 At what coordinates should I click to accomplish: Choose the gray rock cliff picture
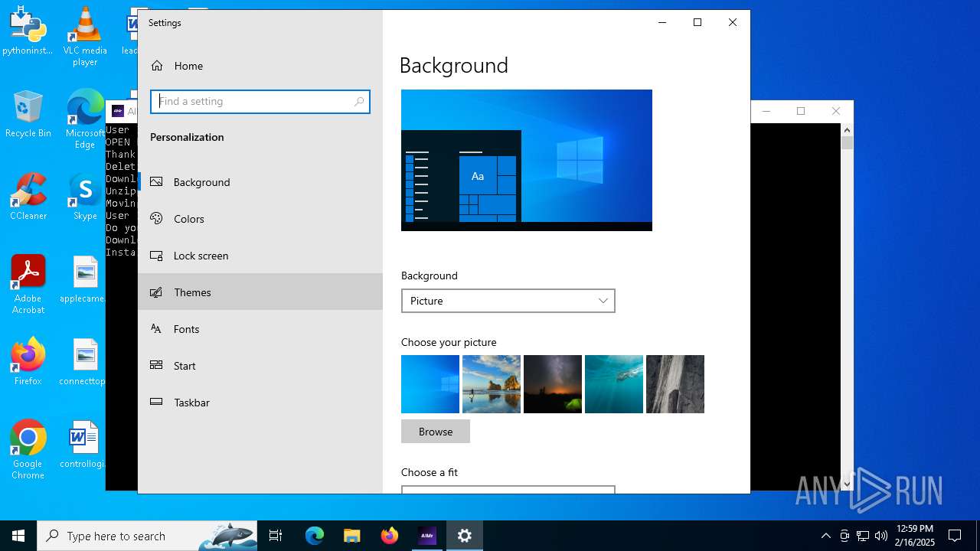point(675,384)
